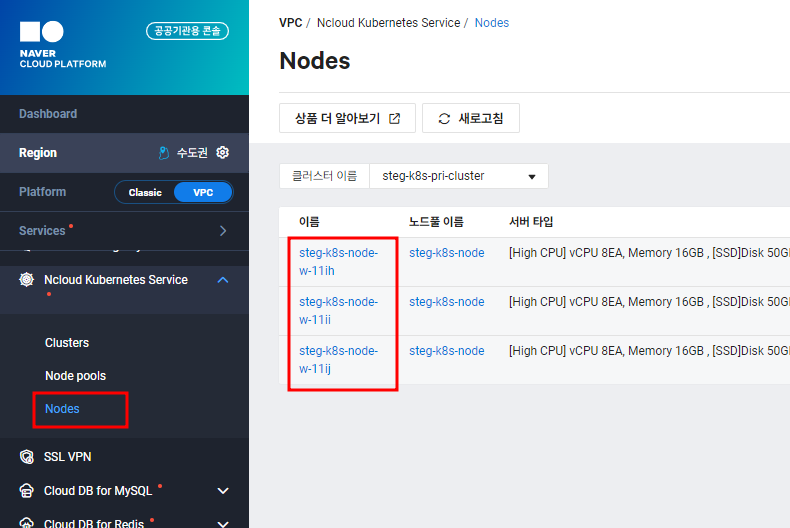
Task: Click the region location pin icon
Action: (164, 153)
